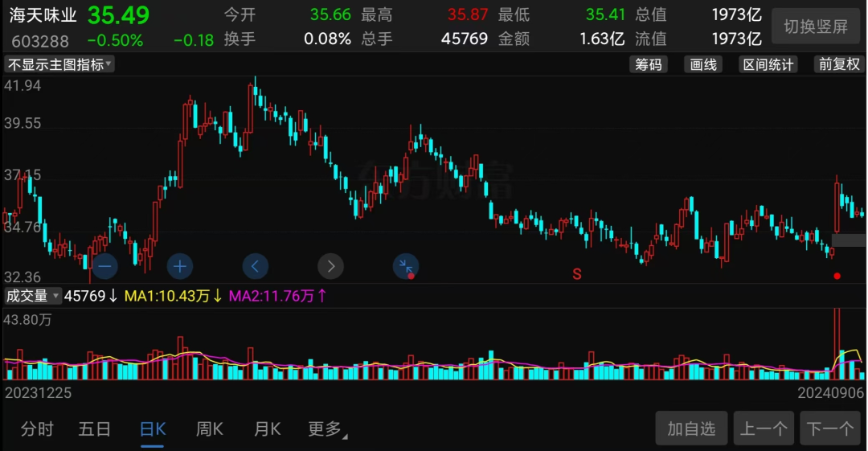Tap the collapse arrows icon on chart
Screen dimensions: 868x451
point(406,267)
